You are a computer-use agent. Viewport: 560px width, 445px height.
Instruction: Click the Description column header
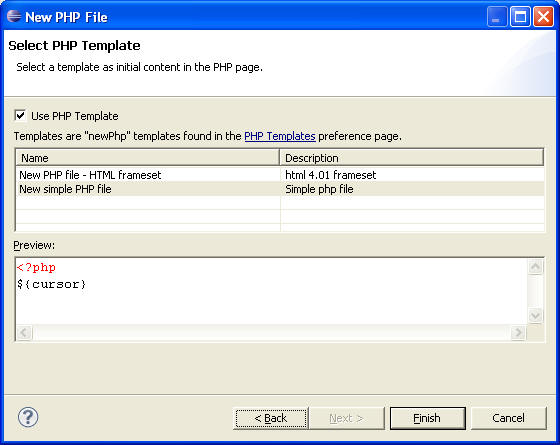click(412, 158)
